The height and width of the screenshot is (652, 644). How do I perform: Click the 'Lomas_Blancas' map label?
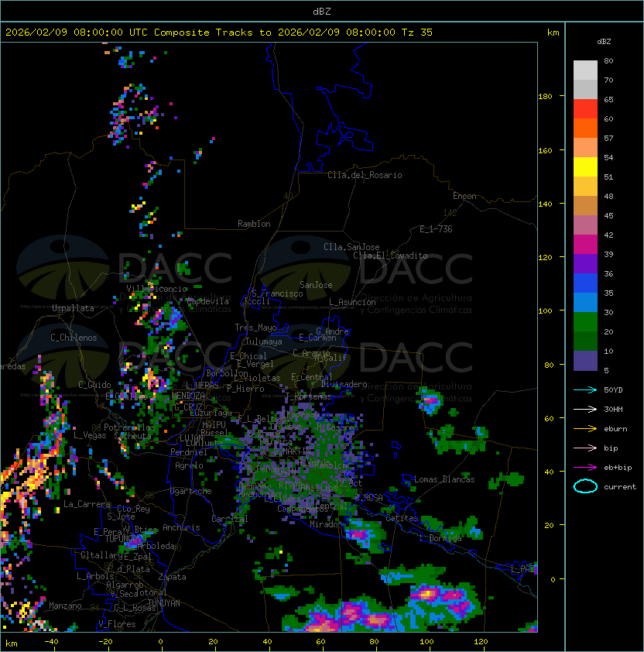click(444, 479)
